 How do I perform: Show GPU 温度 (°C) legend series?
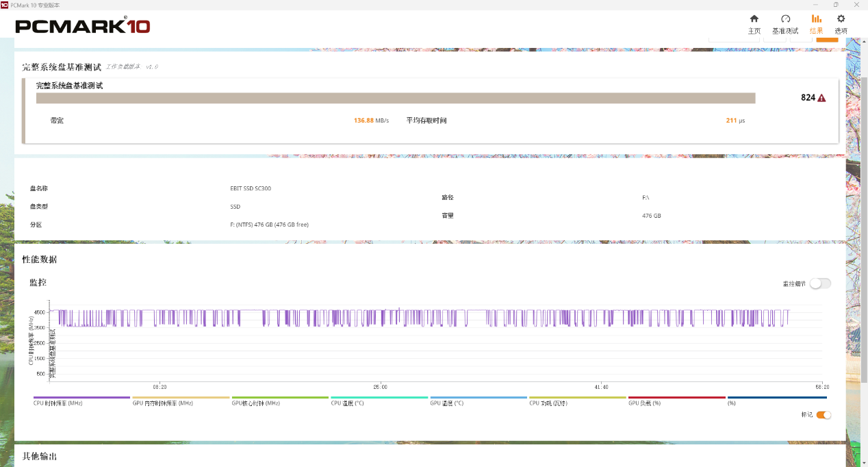point(446,403)
